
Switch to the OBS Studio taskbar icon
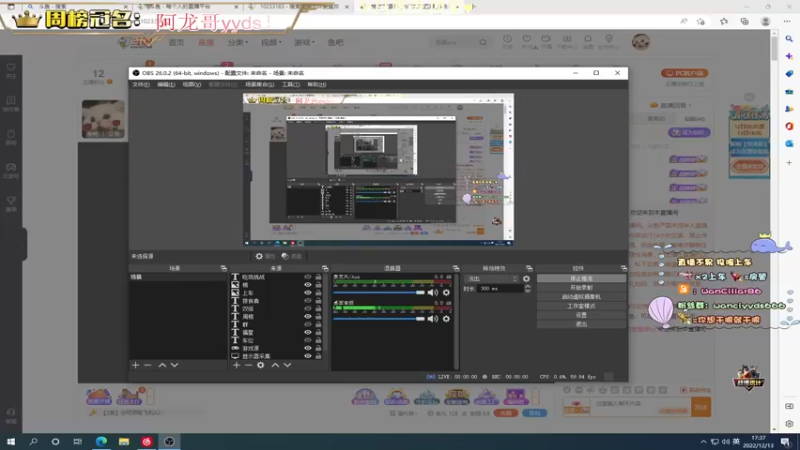(x=169, y=441)
